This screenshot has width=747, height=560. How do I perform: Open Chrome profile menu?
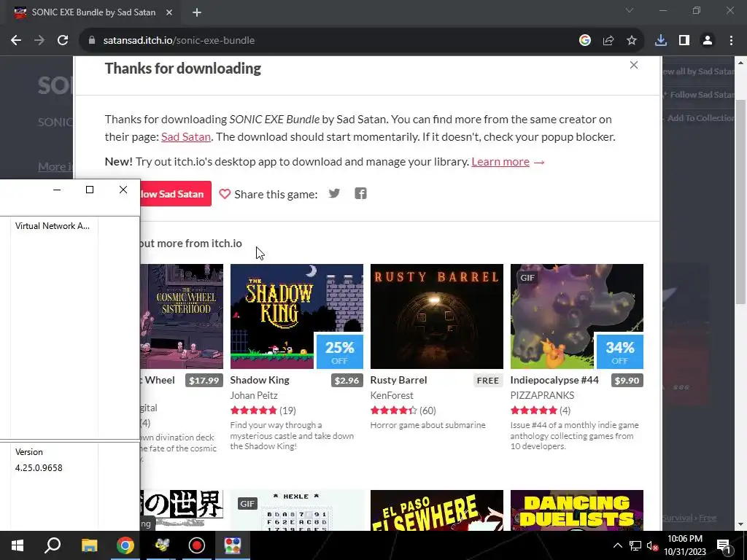pyautogui.click(x=708, y=41)
